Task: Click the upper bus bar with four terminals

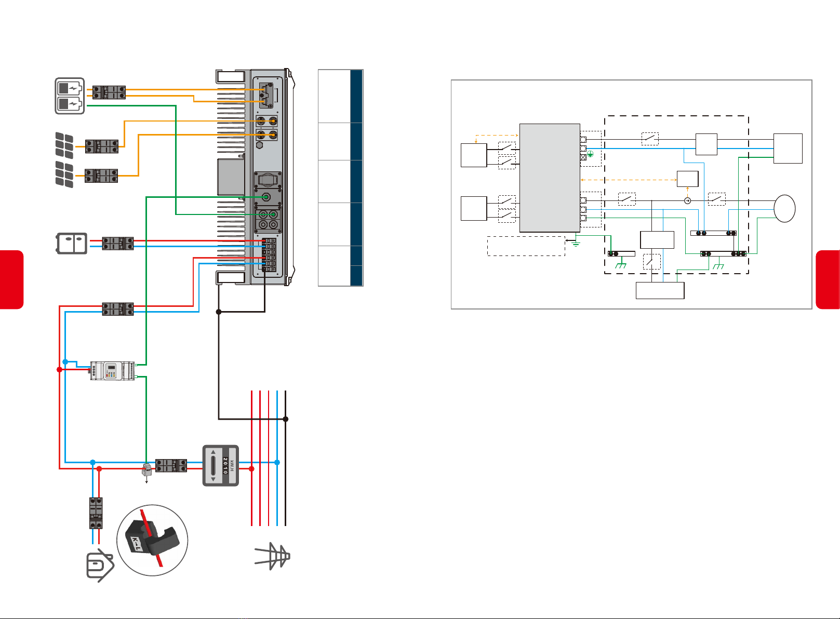Action: tap(713, 233)
